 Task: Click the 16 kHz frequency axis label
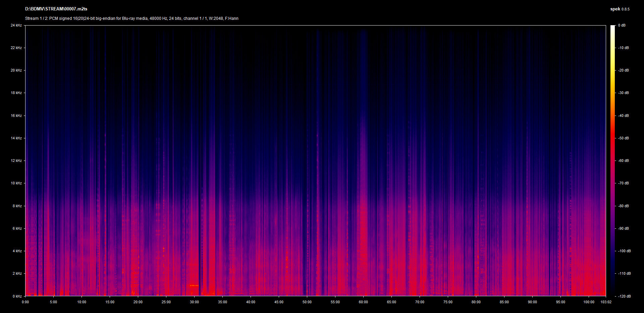(x=16, y=116)
